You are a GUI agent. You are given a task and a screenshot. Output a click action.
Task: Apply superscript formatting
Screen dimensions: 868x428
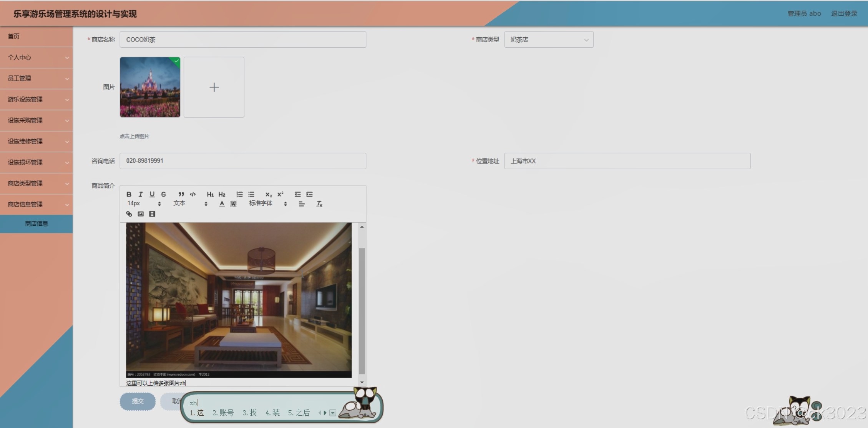[x=280, y=194]
